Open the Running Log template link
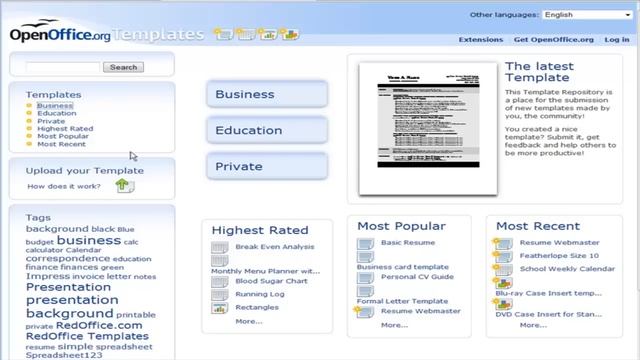 point(260,294)
